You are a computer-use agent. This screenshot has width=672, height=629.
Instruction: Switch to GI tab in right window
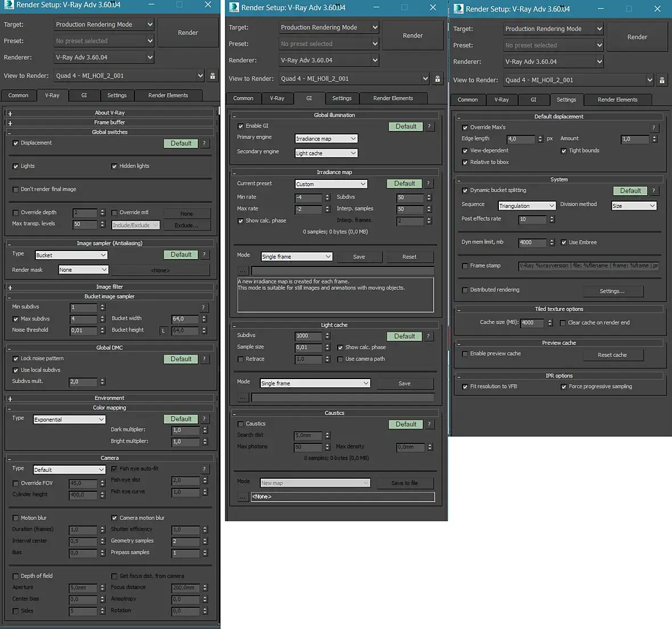pyautogui.click(x=533, y=100)
